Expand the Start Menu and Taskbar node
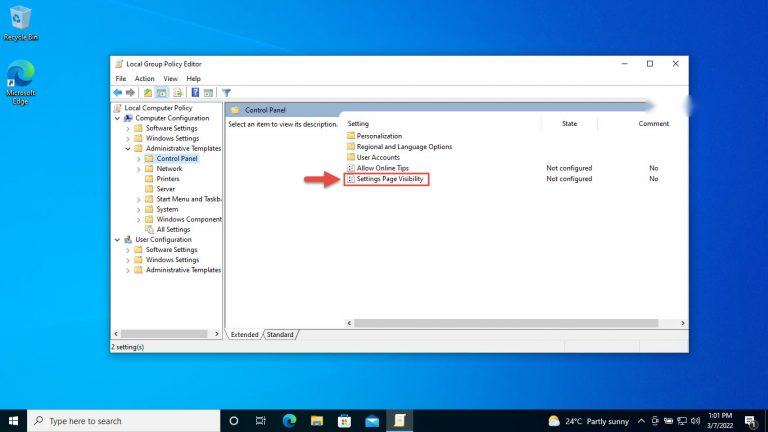This screenshot has width=768, height=432. [x=139, y=199]
